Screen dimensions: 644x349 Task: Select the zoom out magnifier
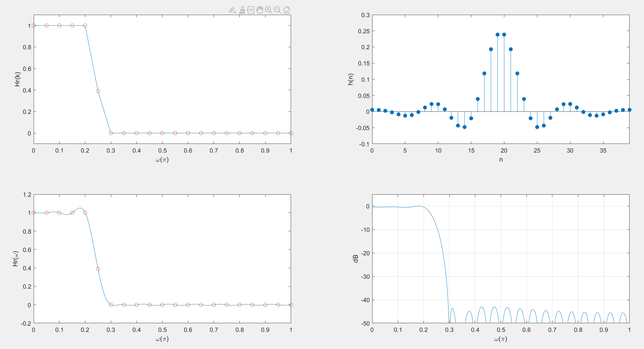point(278,10)
